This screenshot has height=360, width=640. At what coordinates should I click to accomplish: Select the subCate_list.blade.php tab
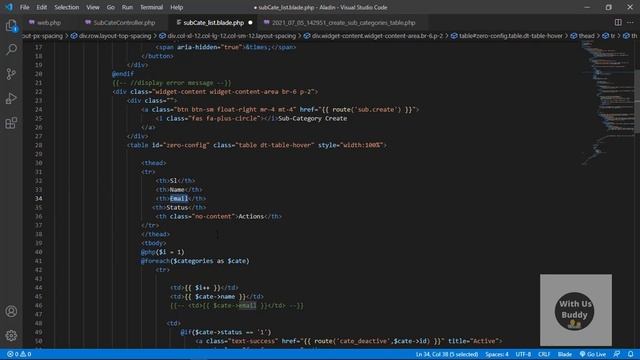click(213, 22)
